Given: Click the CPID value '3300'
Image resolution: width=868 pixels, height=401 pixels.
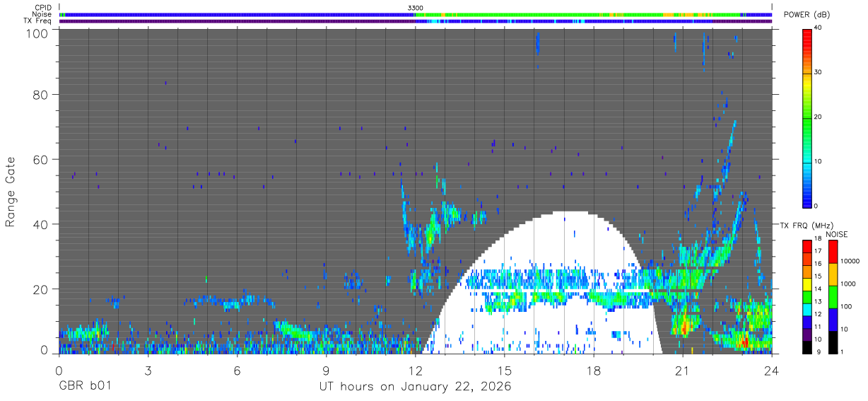Looking at the screenshot, I should [416, 8].
